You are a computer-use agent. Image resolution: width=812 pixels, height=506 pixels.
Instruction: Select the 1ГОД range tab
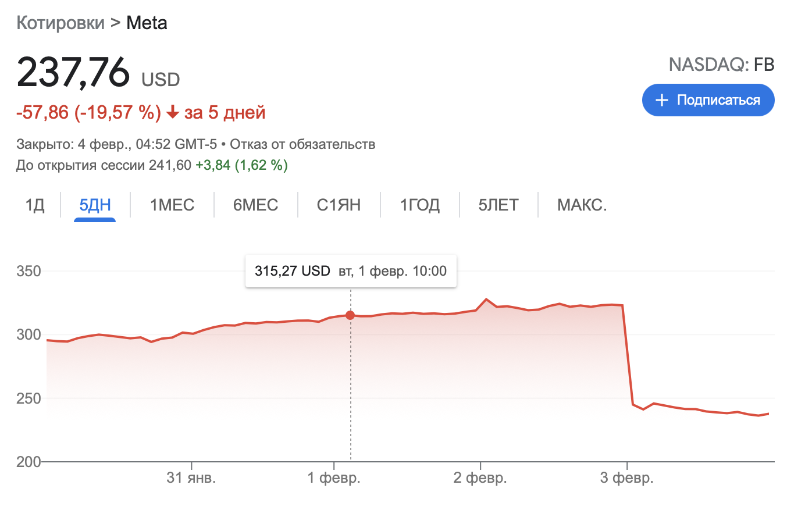coord(419,205)
